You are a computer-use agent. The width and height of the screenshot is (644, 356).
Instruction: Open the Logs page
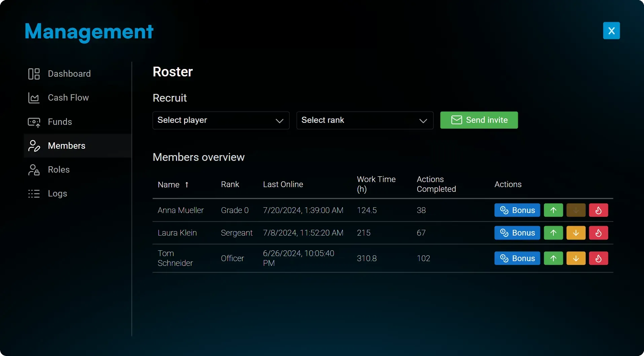(x=57, y=193)
